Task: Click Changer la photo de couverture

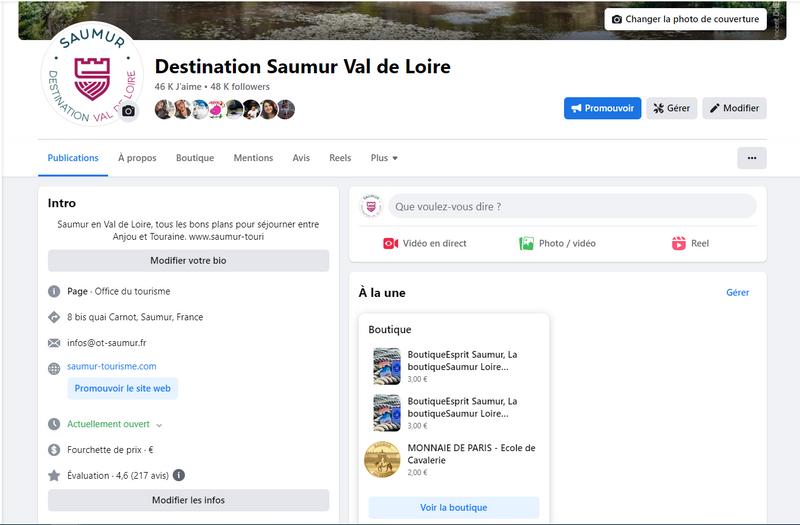Action: pos(686,19)
